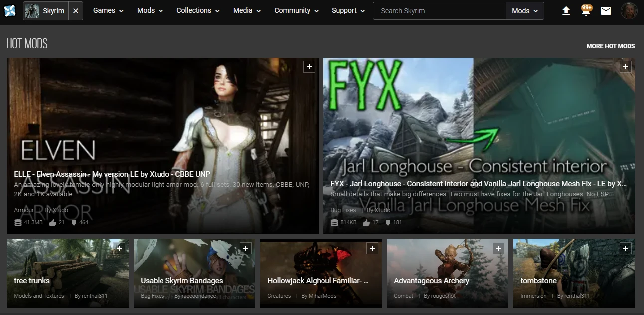The width and height of the screenshot is (644, 315).
Task: Open the Advantageous Archery mod title
Action: coord(432,281)
